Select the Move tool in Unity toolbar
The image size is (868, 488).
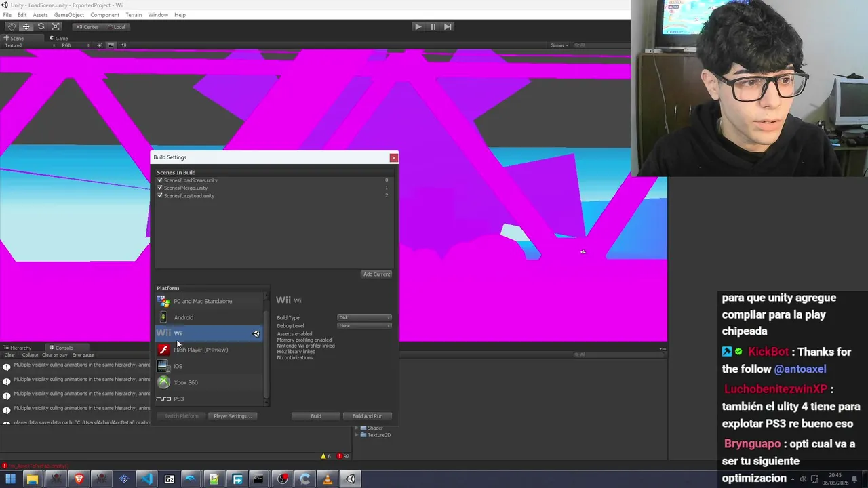[26, 26]
